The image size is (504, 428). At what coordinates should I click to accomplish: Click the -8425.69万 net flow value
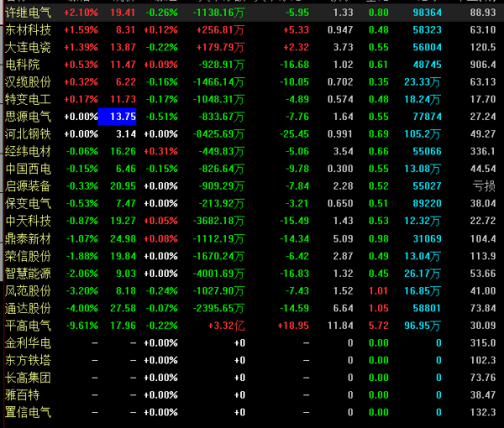pos(218,134)
